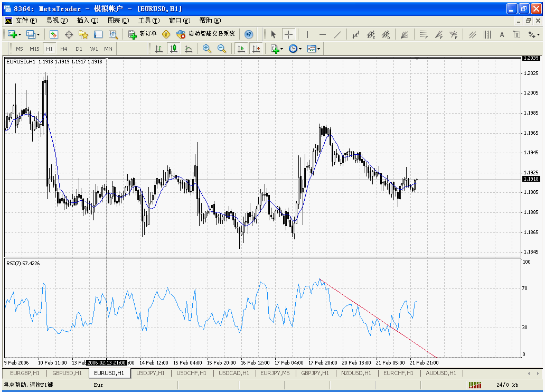545x392 pixels.
Task: Select the channel tool marked E
Action: 371,34
